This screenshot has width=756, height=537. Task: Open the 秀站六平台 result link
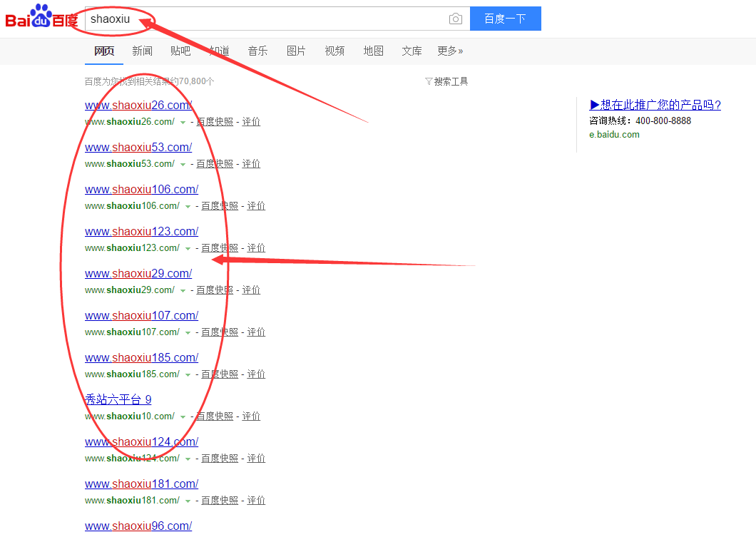(118, 400)
